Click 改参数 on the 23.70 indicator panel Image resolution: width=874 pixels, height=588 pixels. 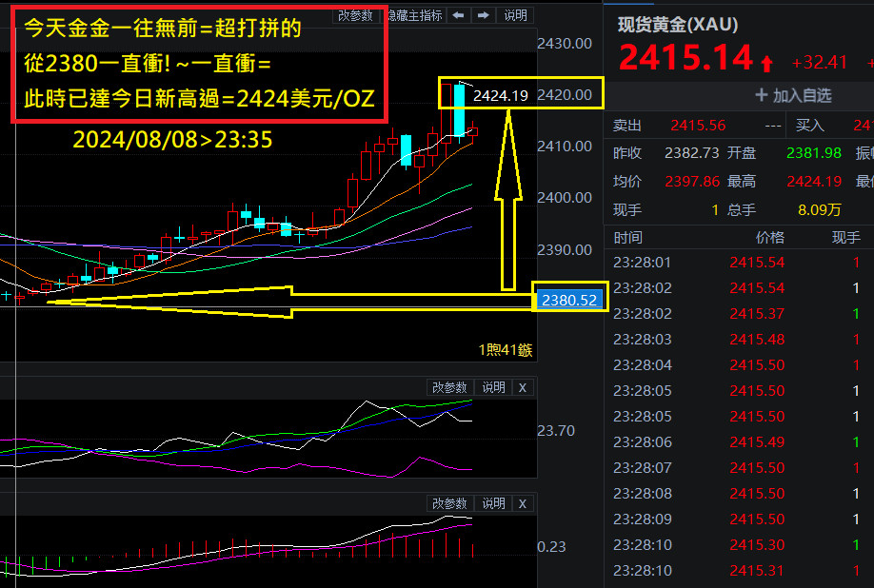pyautogui.click(x=449, y=387)
